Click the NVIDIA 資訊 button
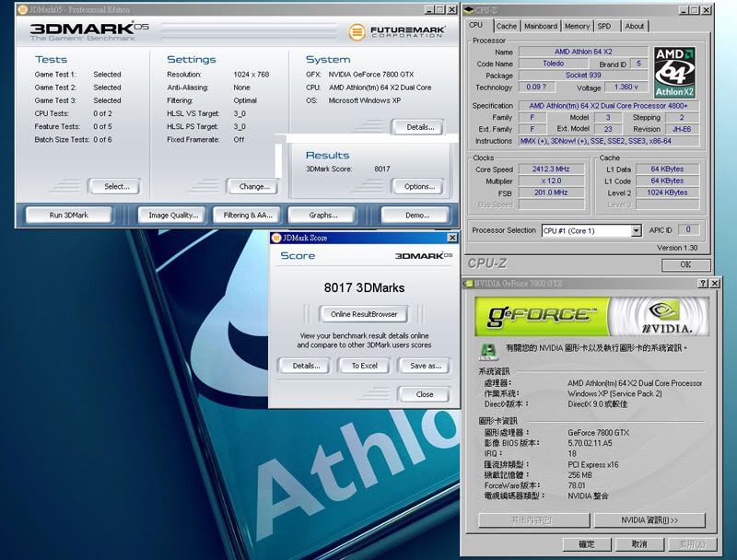This screenshot has height=560, width=737. (x=649, y=520)
